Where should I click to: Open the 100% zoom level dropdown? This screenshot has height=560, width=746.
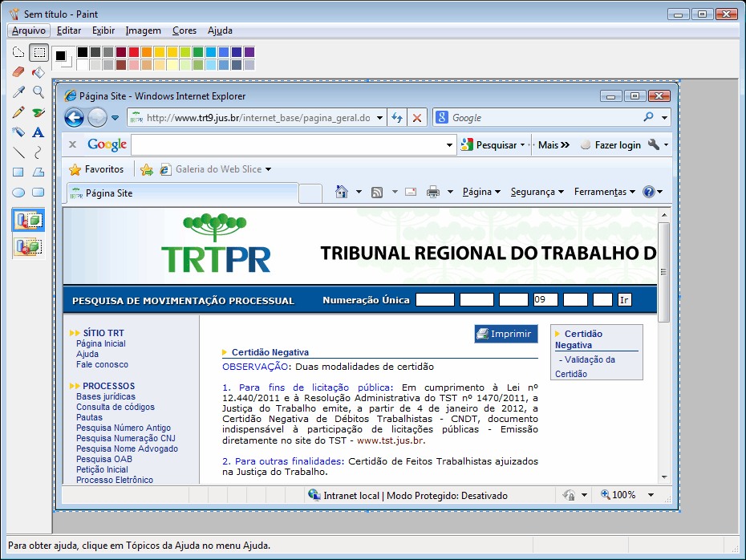click(651, 495)
